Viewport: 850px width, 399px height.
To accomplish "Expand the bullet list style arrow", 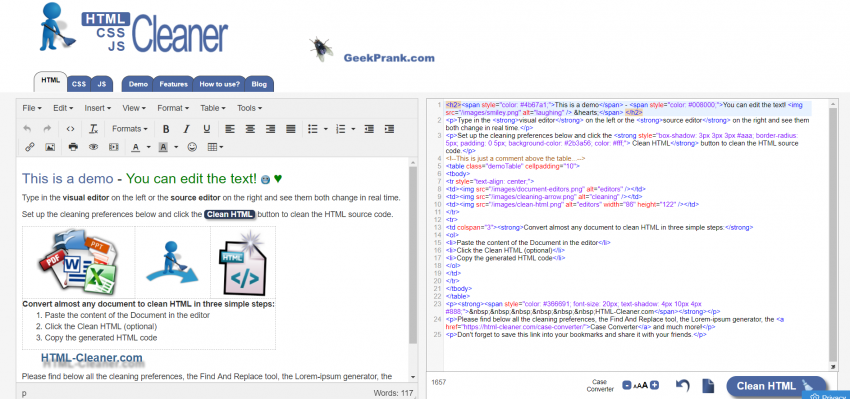I will pos(326,129).
